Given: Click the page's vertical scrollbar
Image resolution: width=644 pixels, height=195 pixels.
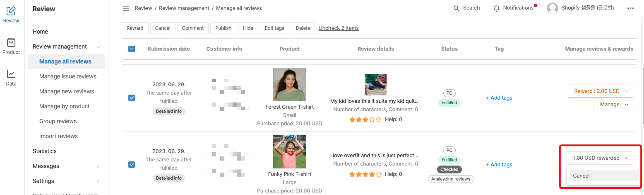Looking at the screenshot, I should point(642,96).
